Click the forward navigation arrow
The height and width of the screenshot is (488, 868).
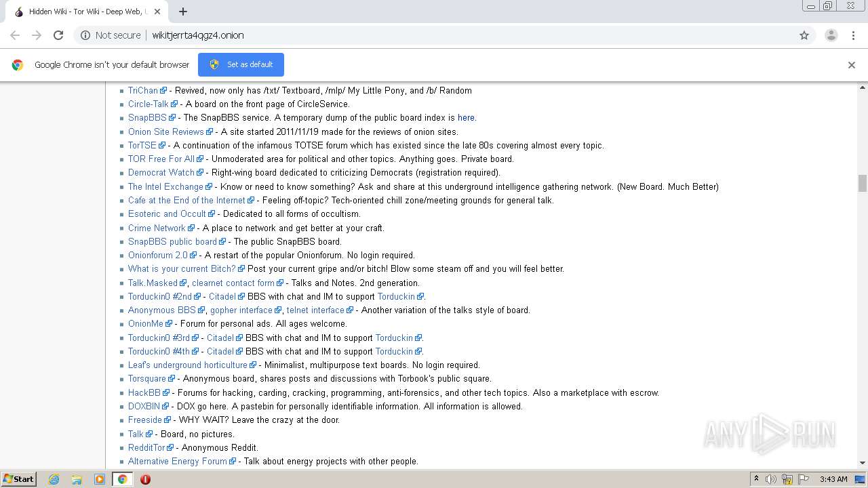pos(37,35)
